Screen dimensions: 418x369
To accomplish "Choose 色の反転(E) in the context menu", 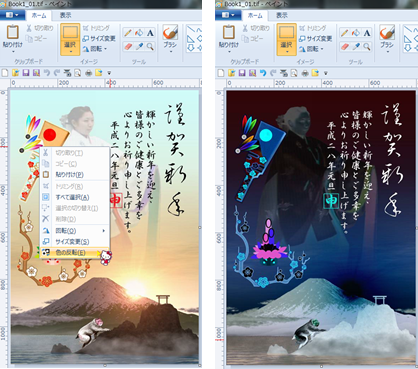I will [x=75, y=253].
